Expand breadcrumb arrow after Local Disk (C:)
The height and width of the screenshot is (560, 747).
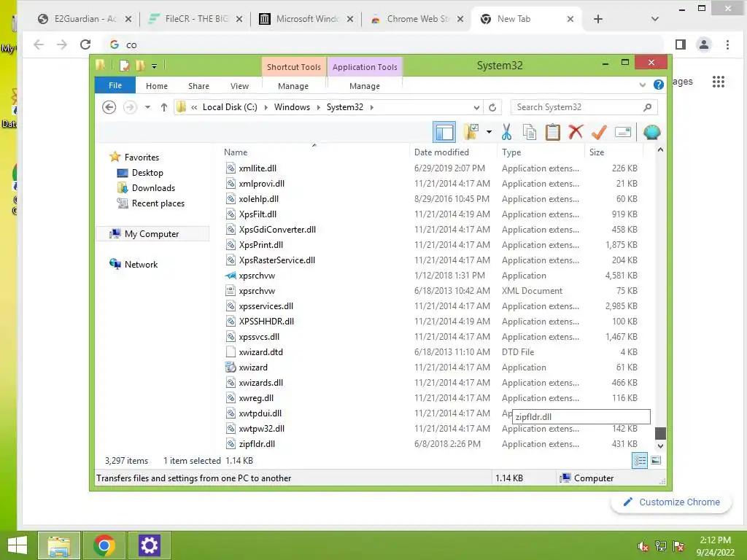pos(266,107)
